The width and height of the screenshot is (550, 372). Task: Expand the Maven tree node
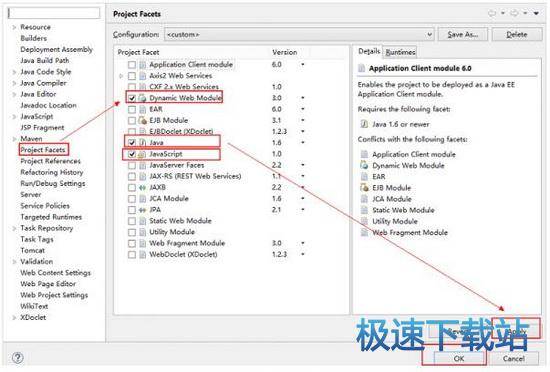click(x=14, y=139)
